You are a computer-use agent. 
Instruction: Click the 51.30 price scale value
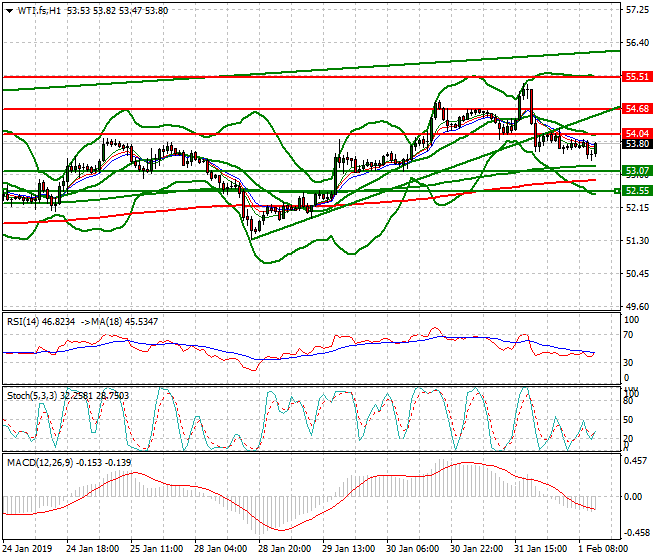tap(637, 240)
